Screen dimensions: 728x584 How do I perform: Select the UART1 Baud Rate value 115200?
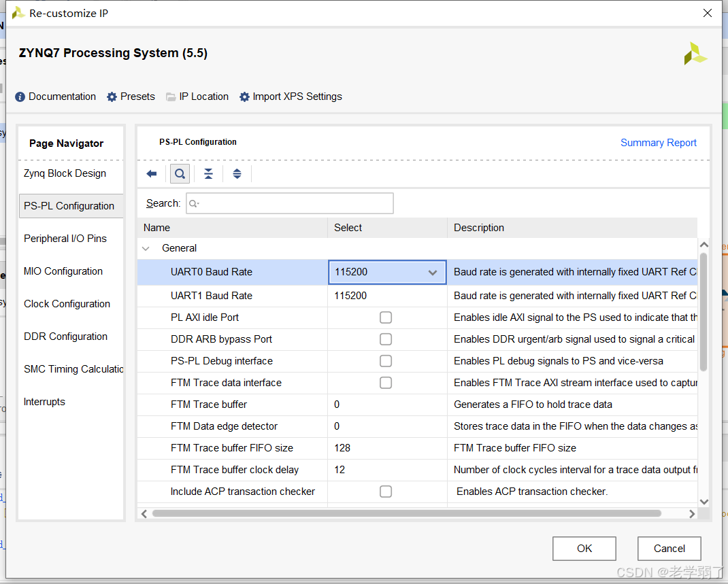(350, 296)
